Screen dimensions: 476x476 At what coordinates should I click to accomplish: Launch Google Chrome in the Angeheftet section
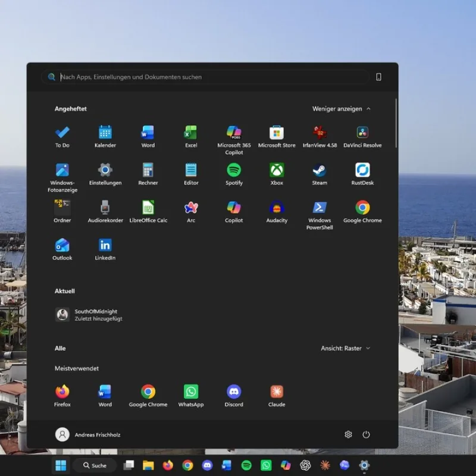pyautogui.click(x=362, y=212)
